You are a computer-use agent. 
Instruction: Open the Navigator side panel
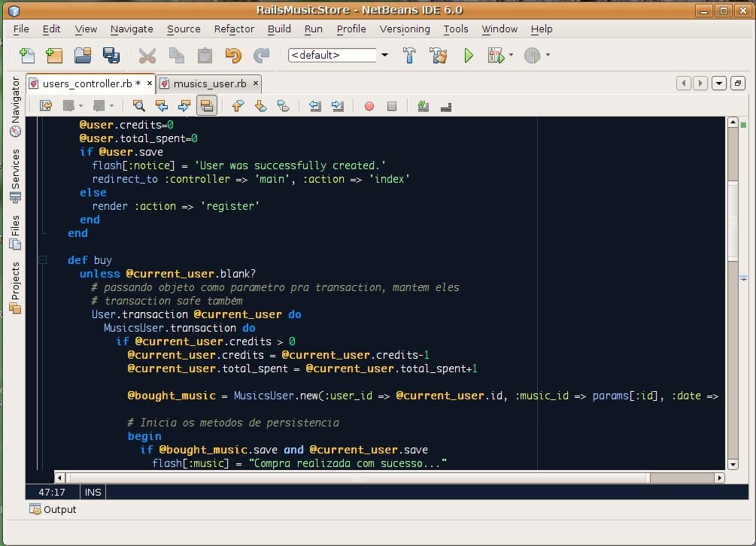(16, 107)
